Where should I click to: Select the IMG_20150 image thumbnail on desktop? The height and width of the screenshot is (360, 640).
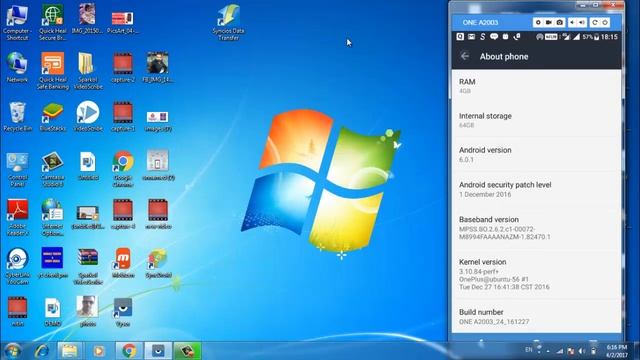click(x=87, y=19)
